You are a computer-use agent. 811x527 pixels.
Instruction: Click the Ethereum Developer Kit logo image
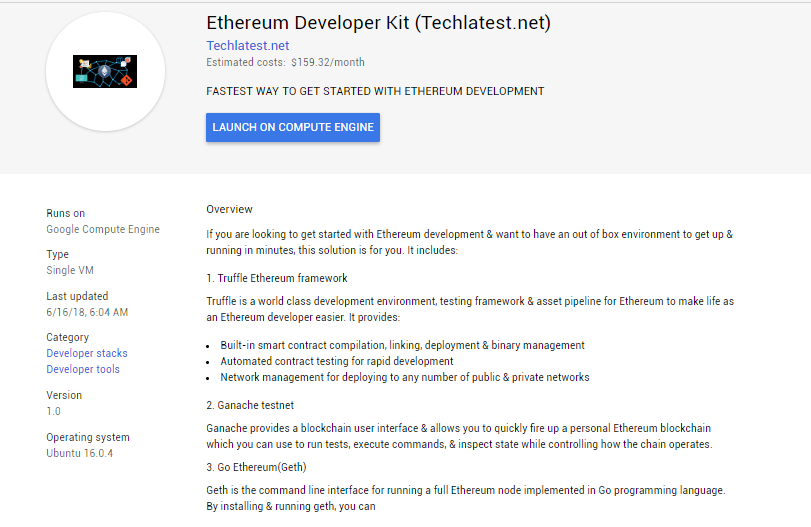(105, 72)
